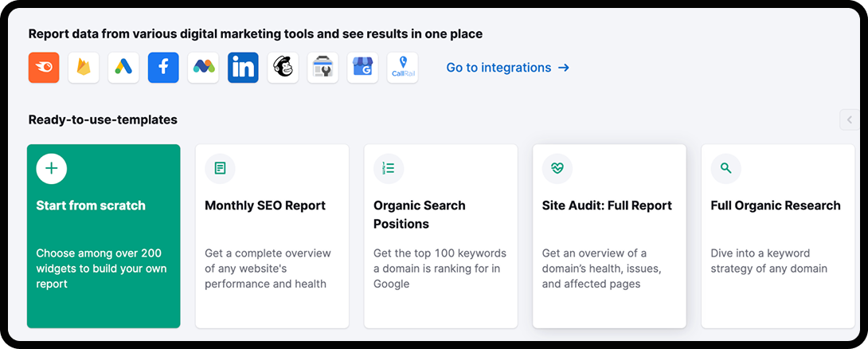
Task: Click the Google Search Console icon
Action: tap(323, 68)
